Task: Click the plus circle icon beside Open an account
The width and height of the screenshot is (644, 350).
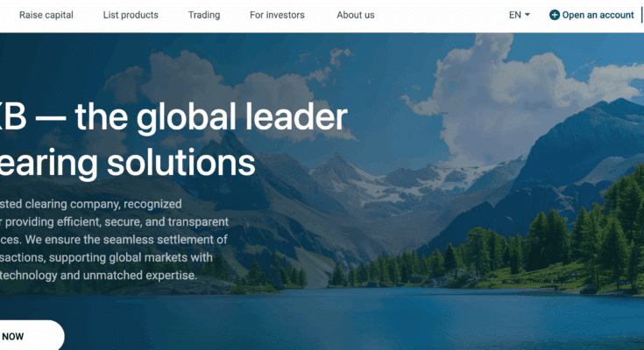Action: [555, 15]
